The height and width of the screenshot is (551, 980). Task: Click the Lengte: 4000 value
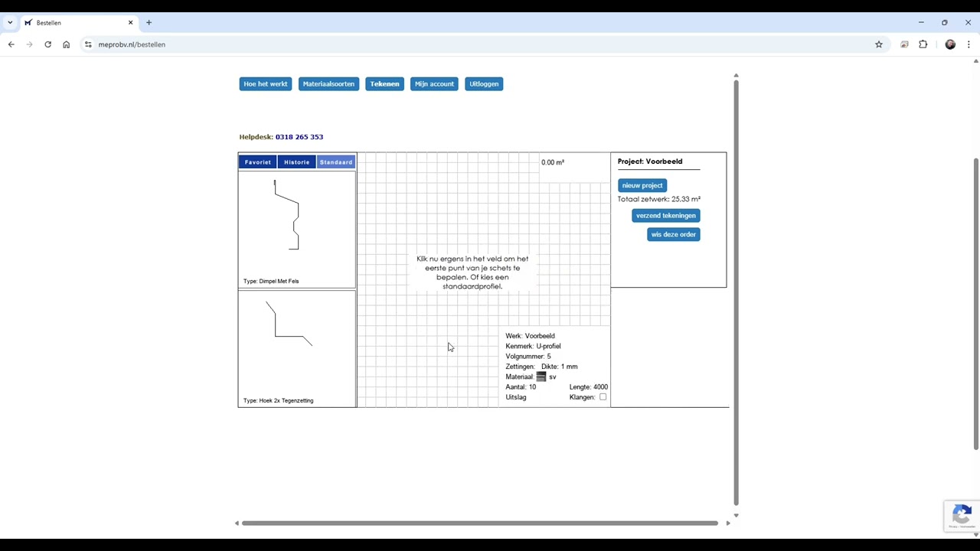(x=589, y=387)
